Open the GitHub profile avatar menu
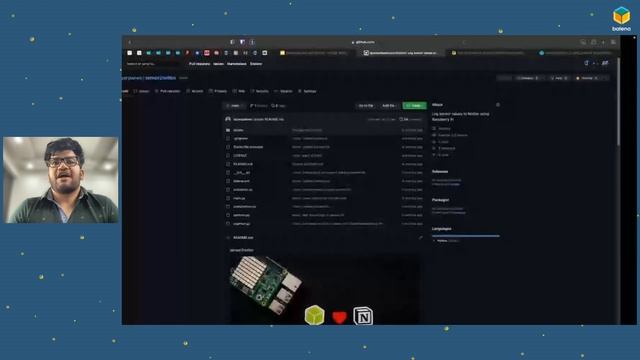640x360 pixels. click(605, 63)
